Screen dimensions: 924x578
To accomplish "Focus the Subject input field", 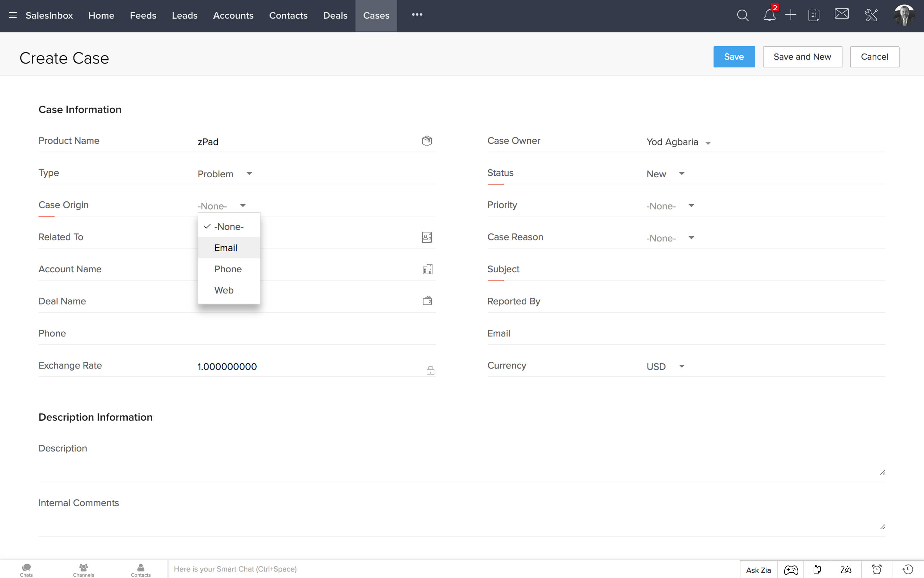I will click(766, 269).
